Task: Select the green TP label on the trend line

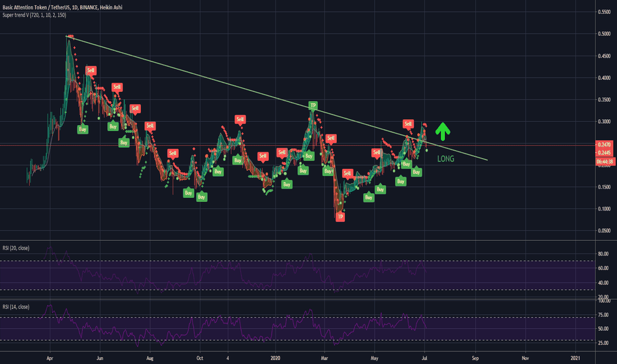Action: (313, 105)
